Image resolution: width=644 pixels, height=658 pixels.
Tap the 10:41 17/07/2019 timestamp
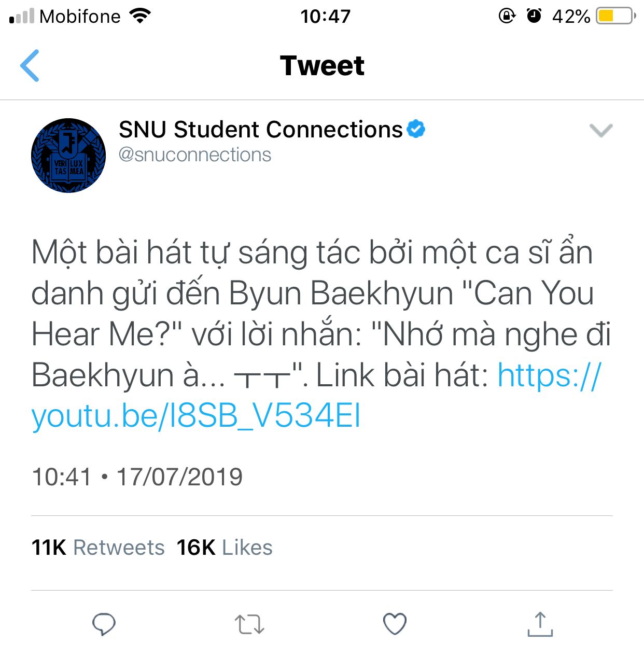137,477
